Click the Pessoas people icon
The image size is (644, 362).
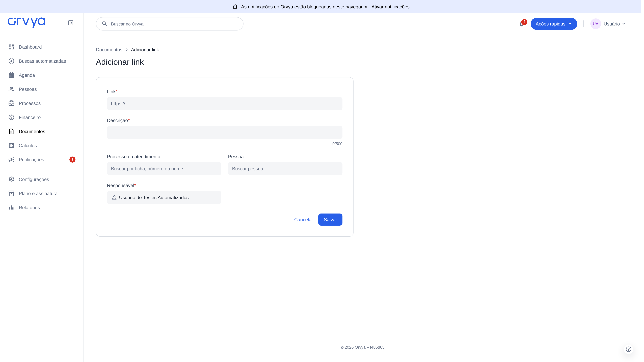coord(12,89)
